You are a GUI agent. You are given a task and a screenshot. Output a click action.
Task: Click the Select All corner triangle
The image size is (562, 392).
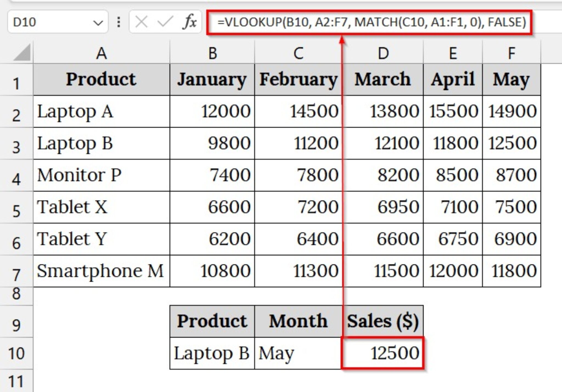tap(22, 53)
